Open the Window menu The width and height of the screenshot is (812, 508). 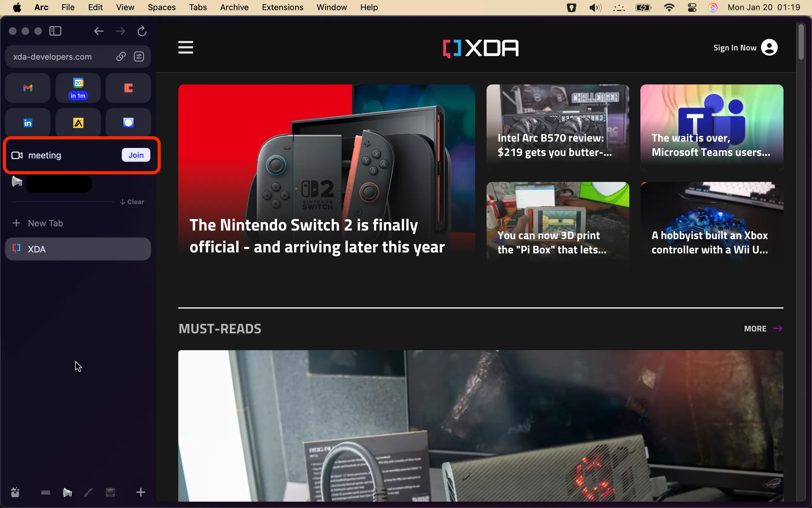pos(331,7)
